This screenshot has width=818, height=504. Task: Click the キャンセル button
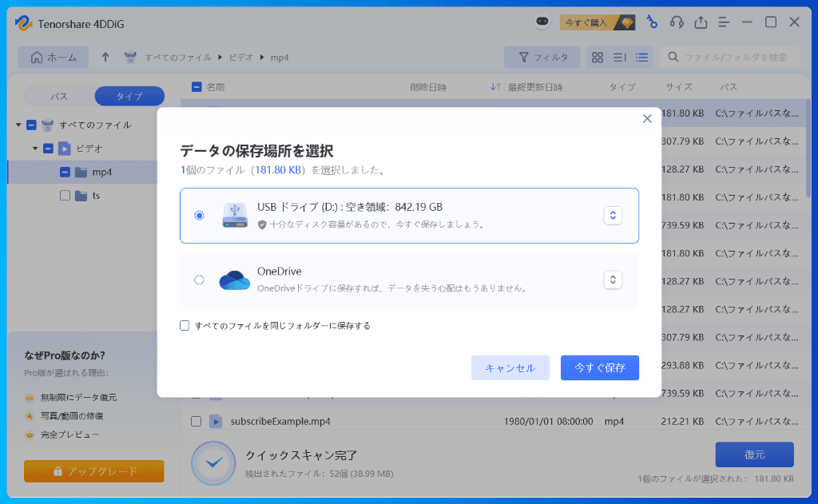pyautogui.click(x=510, y=368)
